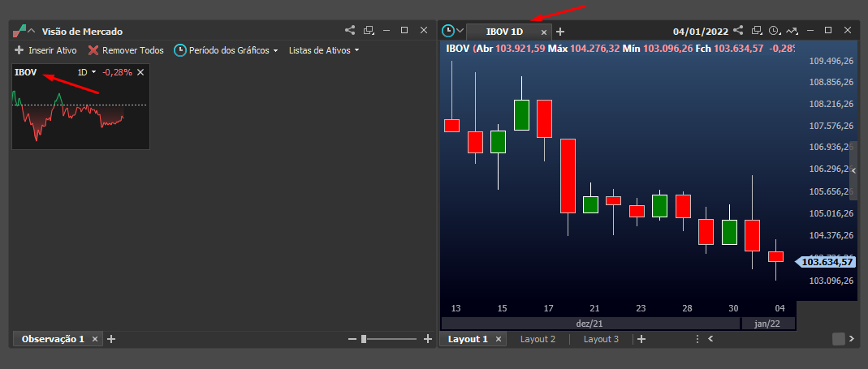
Task: Minimize the chart window
Action: coord(810,31)
